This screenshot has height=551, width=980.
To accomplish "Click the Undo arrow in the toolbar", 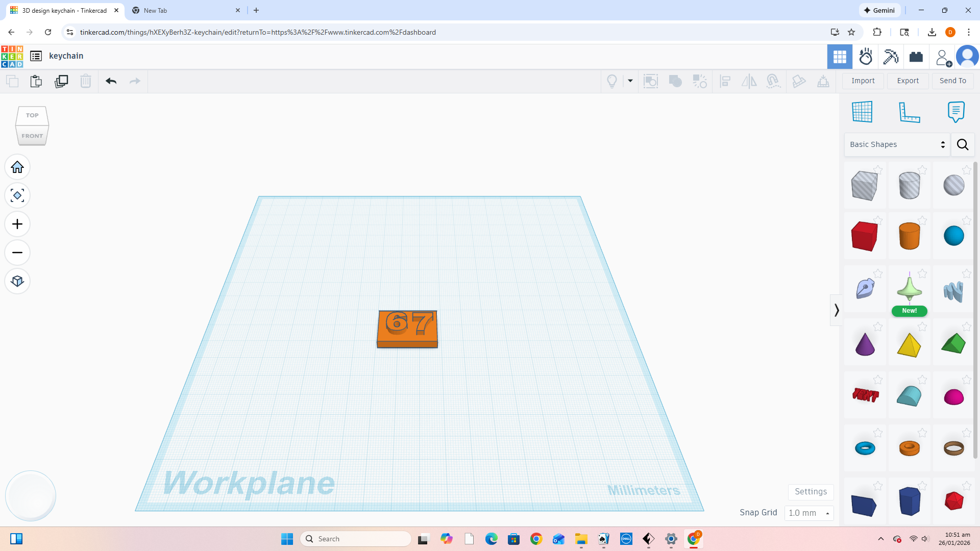I will pos(111,81).
